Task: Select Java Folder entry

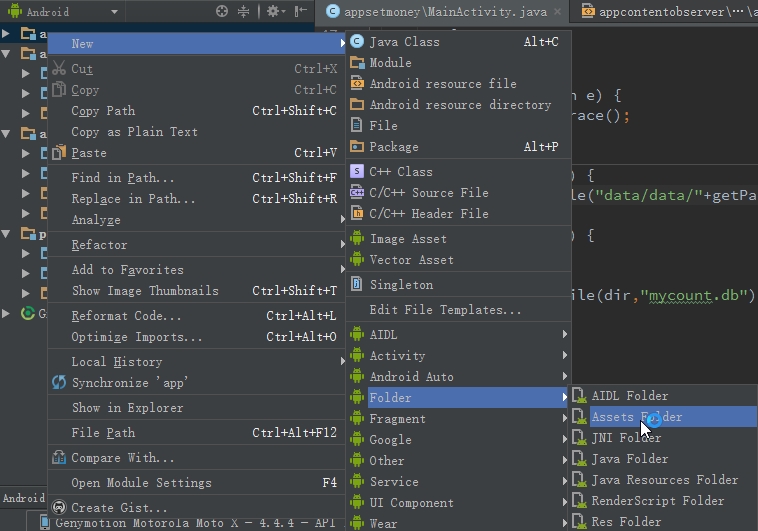Action: pyautogui.click(x=664, y=458)
